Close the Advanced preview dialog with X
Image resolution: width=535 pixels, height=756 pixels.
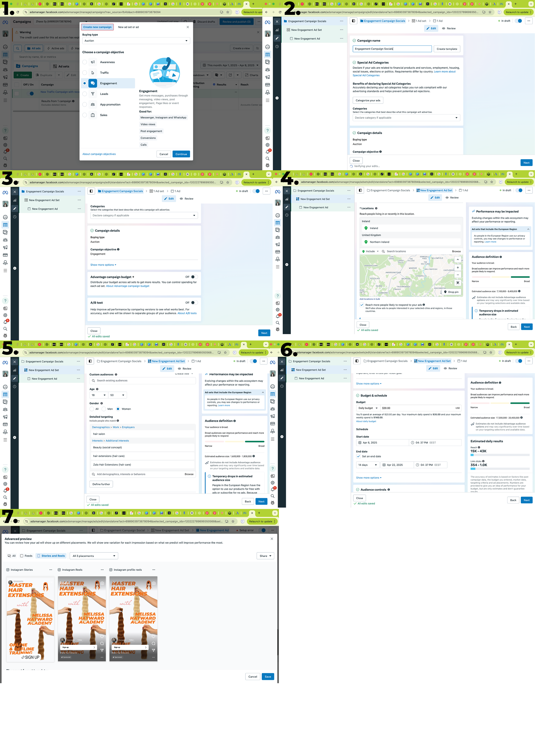click(272, 539)
